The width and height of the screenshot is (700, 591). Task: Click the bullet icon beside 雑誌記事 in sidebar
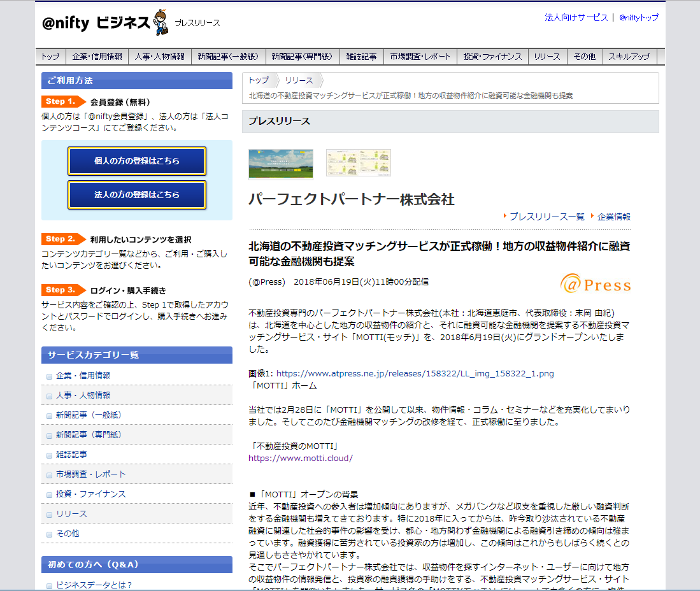pos(49,455)
